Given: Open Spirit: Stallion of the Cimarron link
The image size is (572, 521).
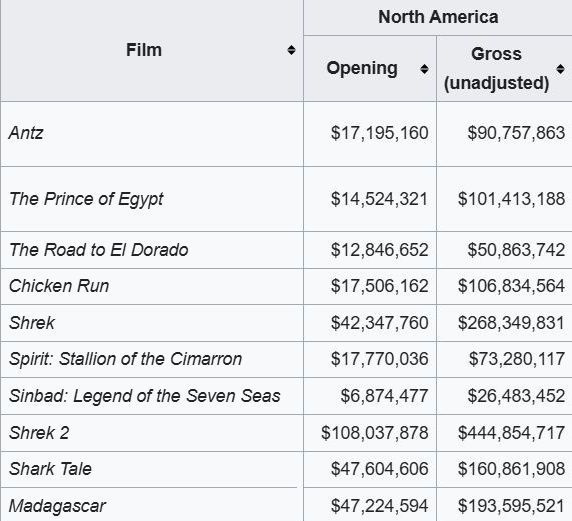Looking at the screenshot, I should 125,359.
